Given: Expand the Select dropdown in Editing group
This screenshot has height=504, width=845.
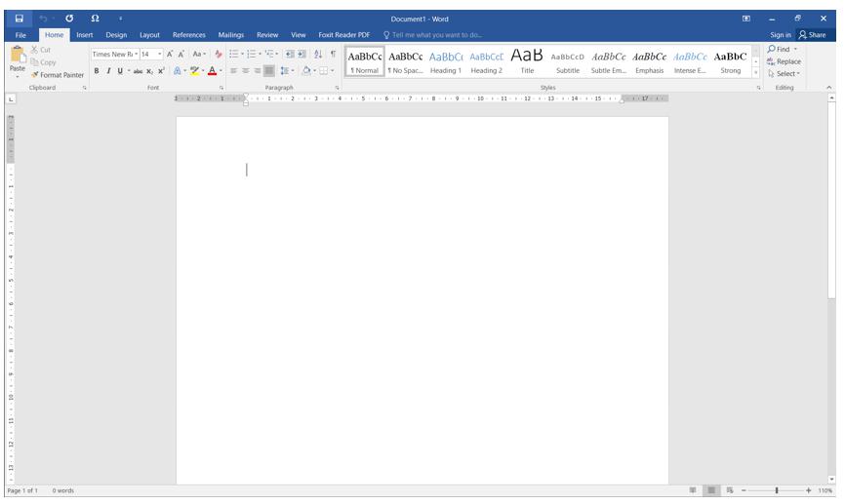Looking at the screenshot, I should coord(785,73).
